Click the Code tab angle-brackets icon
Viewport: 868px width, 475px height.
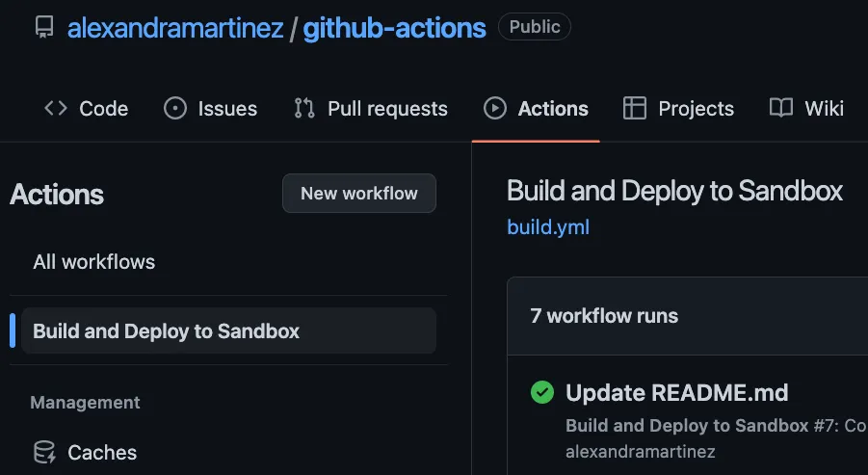click(55, 108)
